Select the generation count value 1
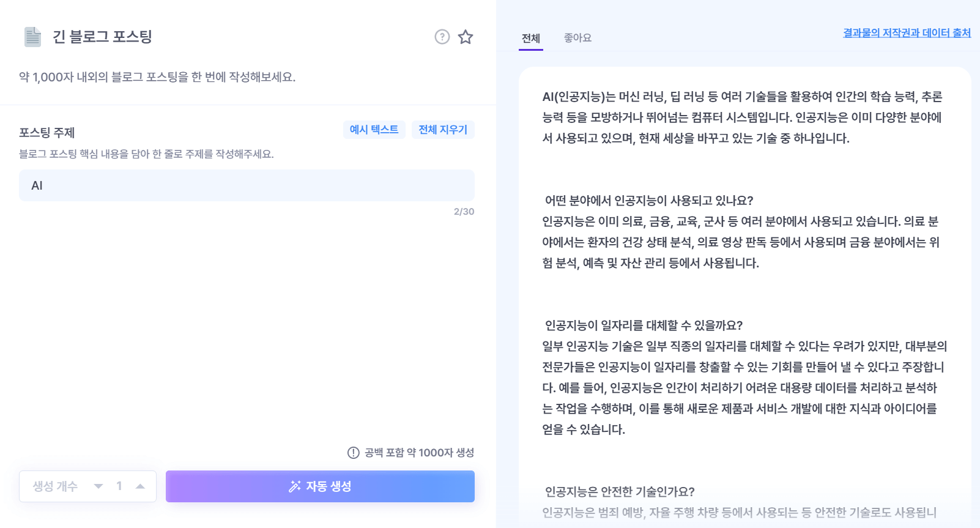 tap(119, 486)
